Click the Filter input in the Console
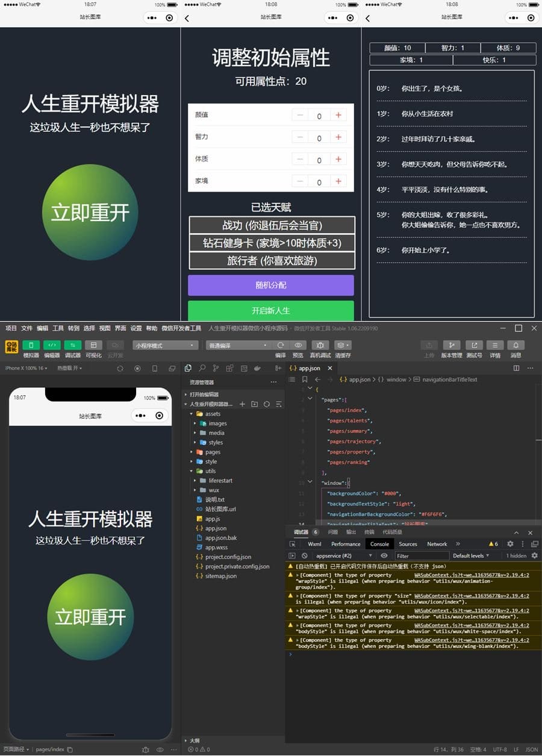The width and height of the screenshot is (542, 756). pyautogui.click(x=422, y=555)
